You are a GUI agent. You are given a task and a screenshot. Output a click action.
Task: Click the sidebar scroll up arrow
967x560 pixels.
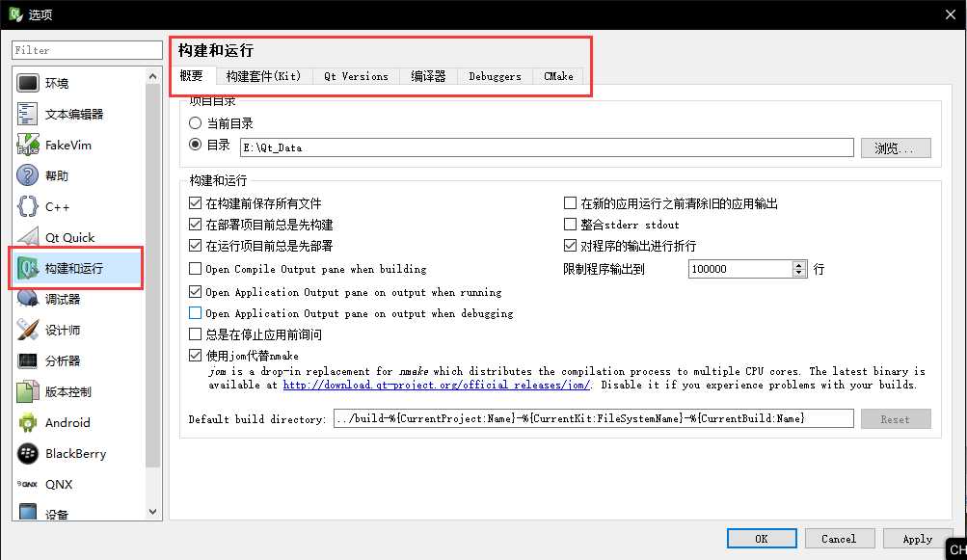153,76
